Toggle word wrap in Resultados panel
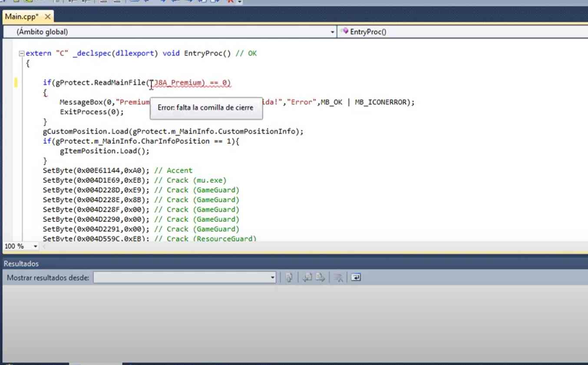Screen dimensions: 588x365 356,277
